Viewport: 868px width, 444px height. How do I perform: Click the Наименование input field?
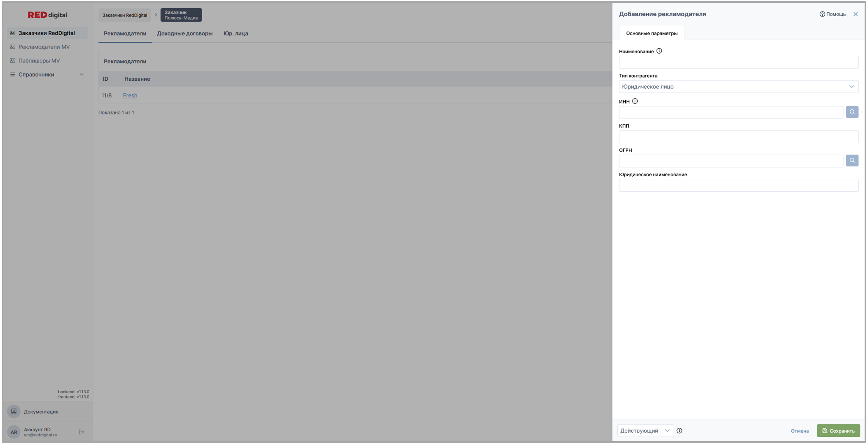tap(738, 63)
